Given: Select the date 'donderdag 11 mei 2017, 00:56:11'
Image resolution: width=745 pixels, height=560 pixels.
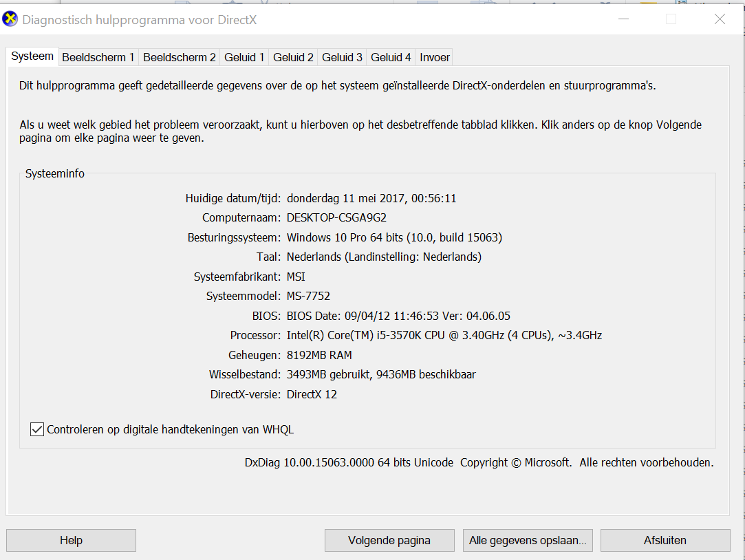Looking at the screenshot, I should 371,199.
